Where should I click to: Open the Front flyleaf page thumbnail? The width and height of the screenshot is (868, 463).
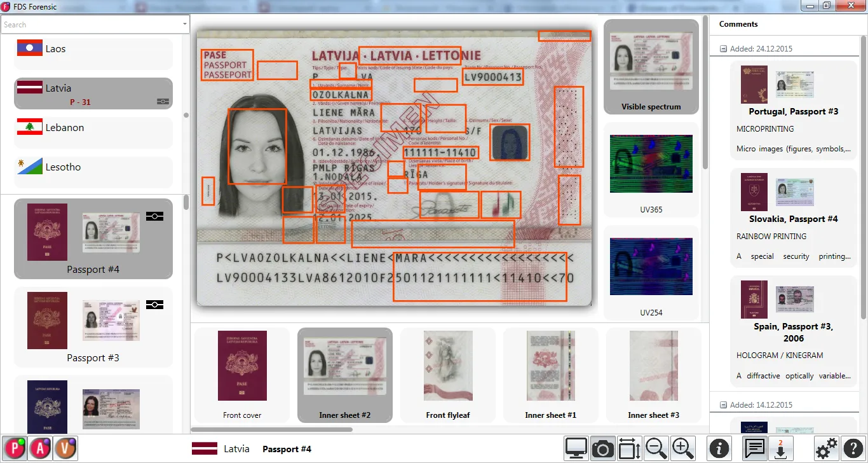448,375
